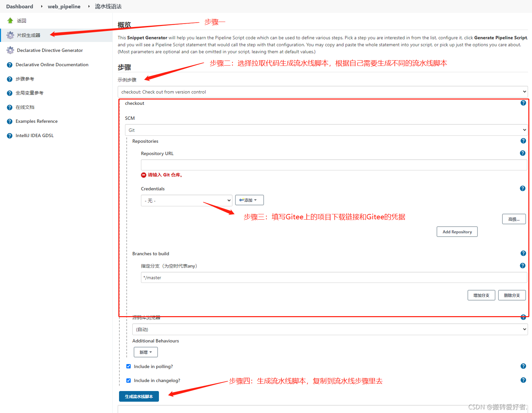Click 删除分支 button

click(x=512, y=295)
